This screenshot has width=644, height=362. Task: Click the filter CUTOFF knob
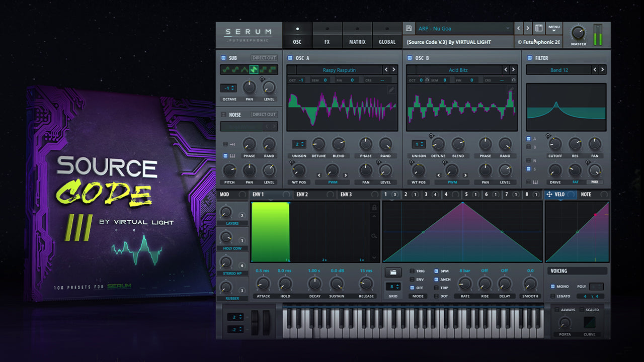pos(555,144)
